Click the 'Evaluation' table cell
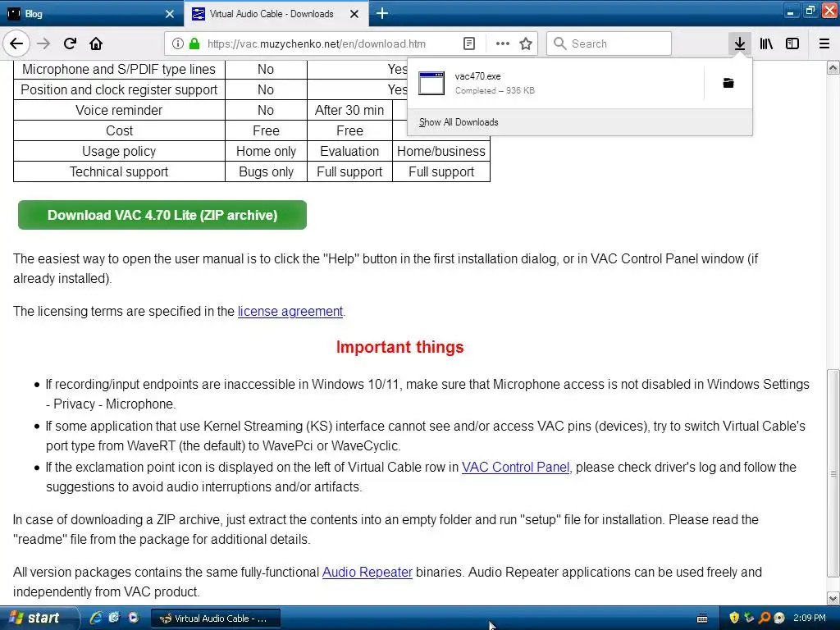Image resolution: width=840 pixels, height=630 pixels. pyautogui.click(x=349, y=151)
